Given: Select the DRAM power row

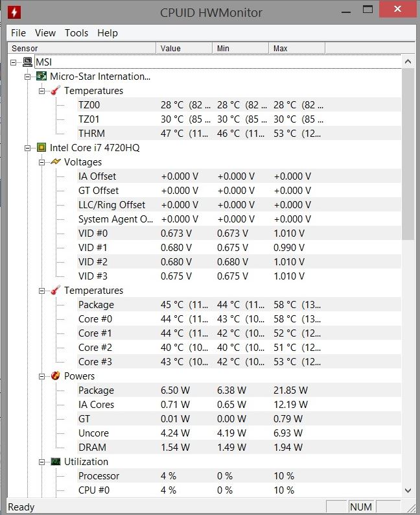Looking at the screenshot, I should click(239, 448).
